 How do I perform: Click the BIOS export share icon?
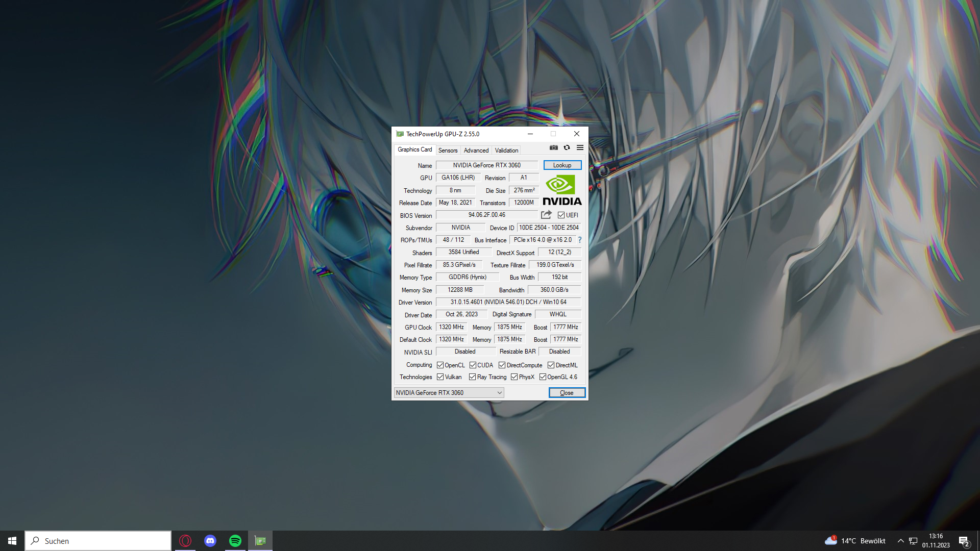tap(546, 215)
